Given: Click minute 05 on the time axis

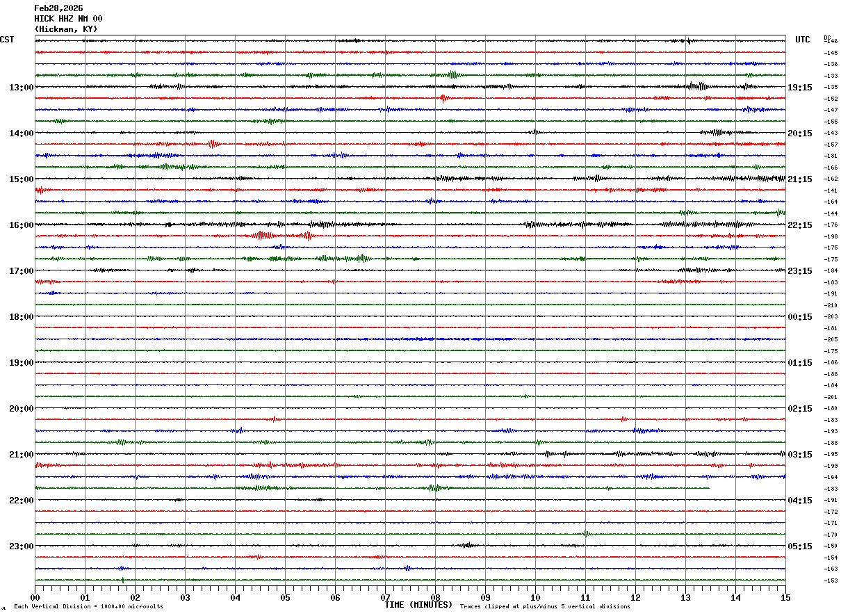Looking at the screenshot, I should click(285, 597).
